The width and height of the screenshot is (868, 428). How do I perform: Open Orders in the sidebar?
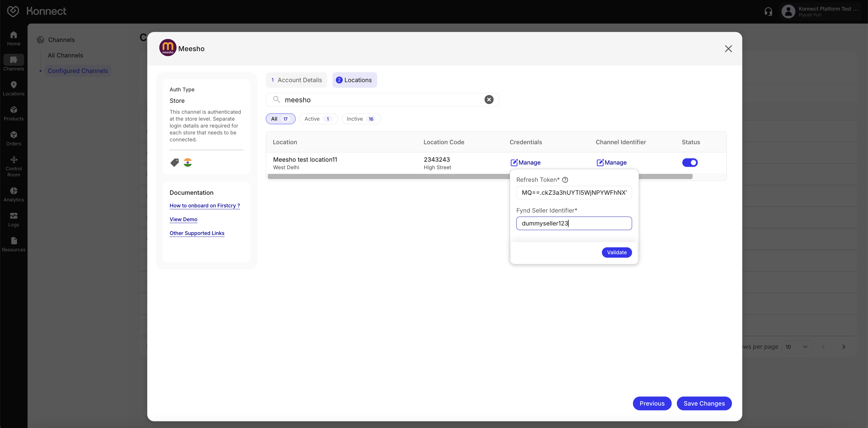[13, 138]
